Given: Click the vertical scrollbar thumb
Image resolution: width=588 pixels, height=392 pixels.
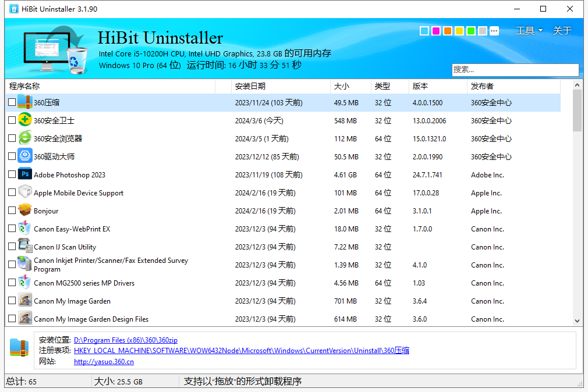Looking at the screenshot, I should coord(577,111).
